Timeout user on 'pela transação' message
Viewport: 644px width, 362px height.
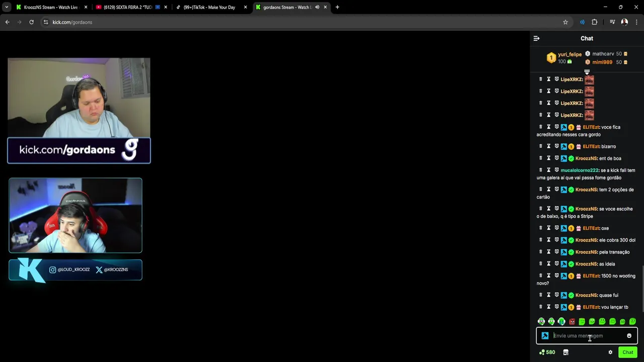[x=549, y=252]
